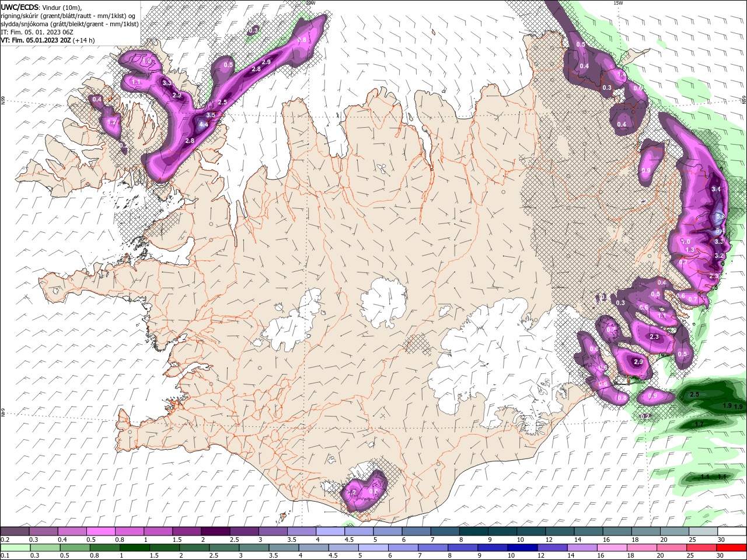The width and height of the screenshot is (747, 560).
Task: Click the dark teal 8–9 swatch, upper legend
Action: 474,531
